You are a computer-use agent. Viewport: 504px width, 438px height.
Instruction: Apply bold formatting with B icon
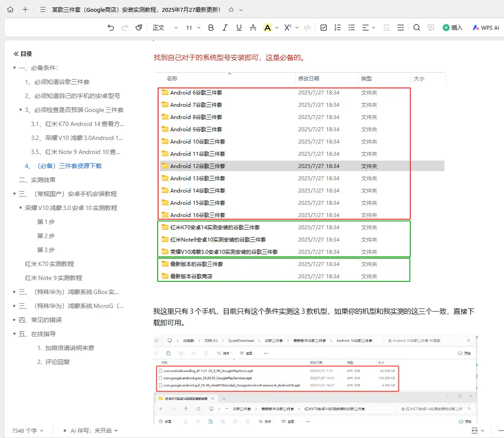tap(211, 28)
